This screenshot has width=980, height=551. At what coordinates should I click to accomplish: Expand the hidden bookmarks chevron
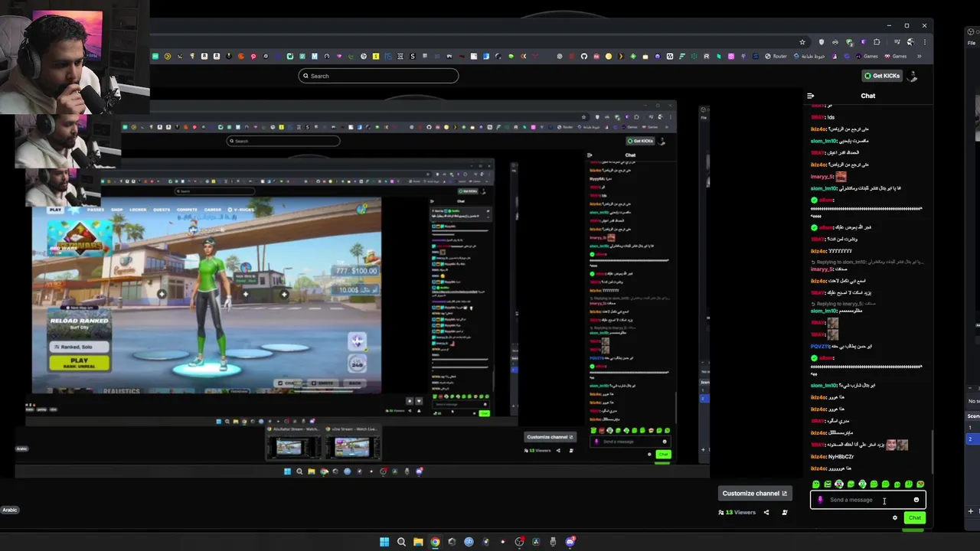coord(920,56)
